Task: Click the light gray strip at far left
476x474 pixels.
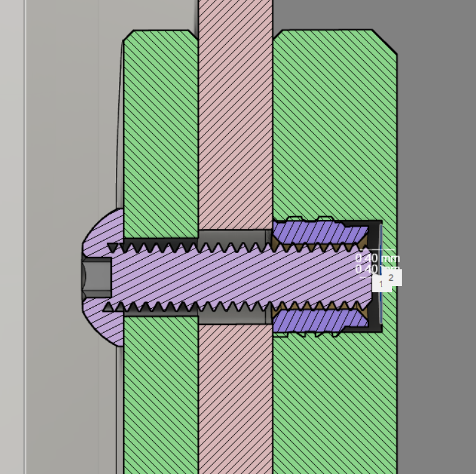Action: point(12,246)
